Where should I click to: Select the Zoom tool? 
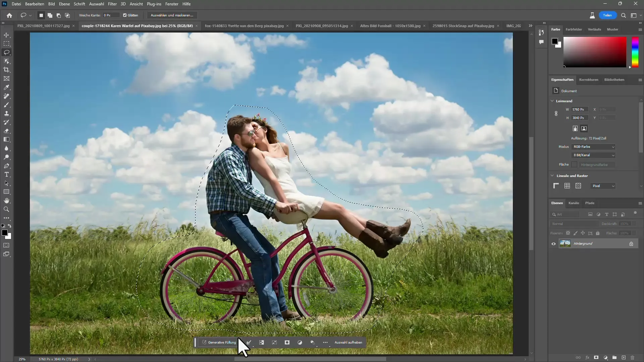(x=7, y=208)
